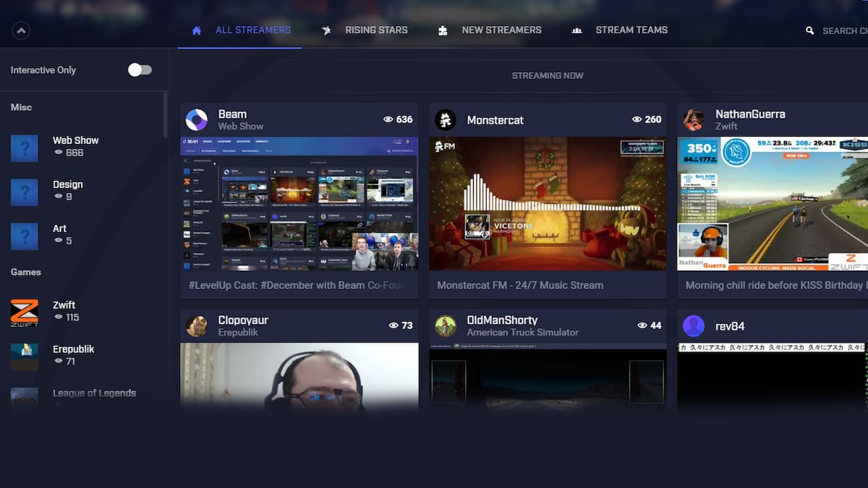Viewport: 868px width, 488px height.
Task: Open Clopoyaur's webcam stream thumbnail
Action: [x=299, y=374]
